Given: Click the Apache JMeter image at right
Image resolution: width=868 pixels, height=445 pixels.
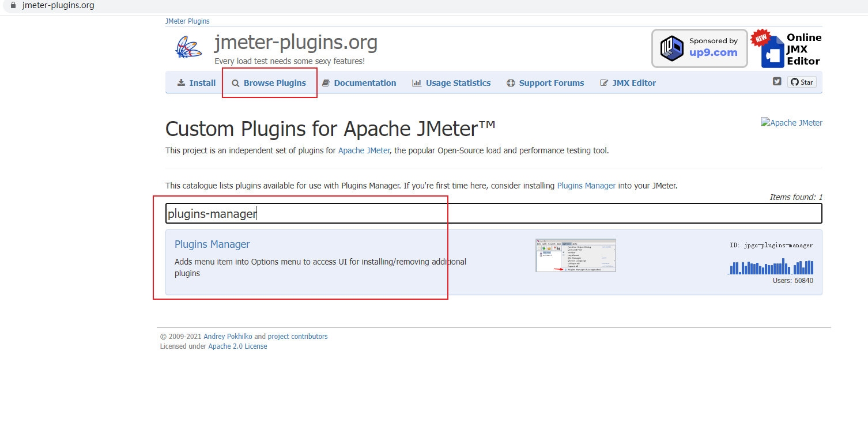Looking at the screenshot, I should [791, 123].
